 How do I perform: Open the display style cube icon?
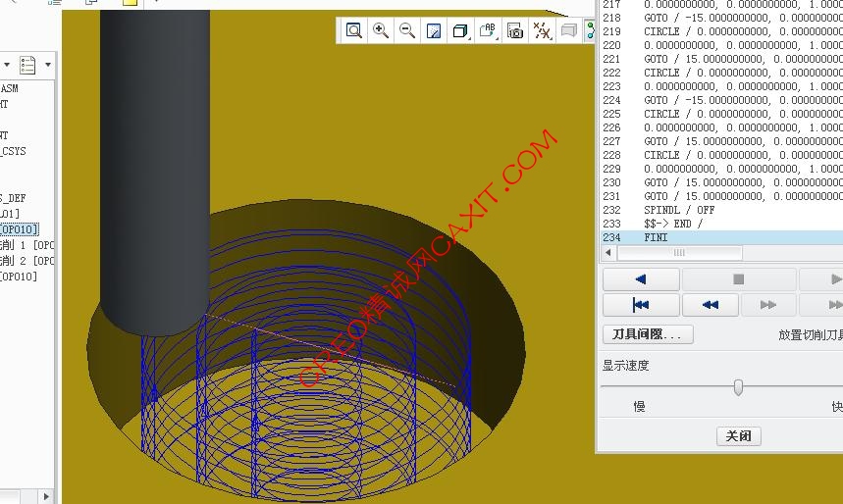click(460, 30)
